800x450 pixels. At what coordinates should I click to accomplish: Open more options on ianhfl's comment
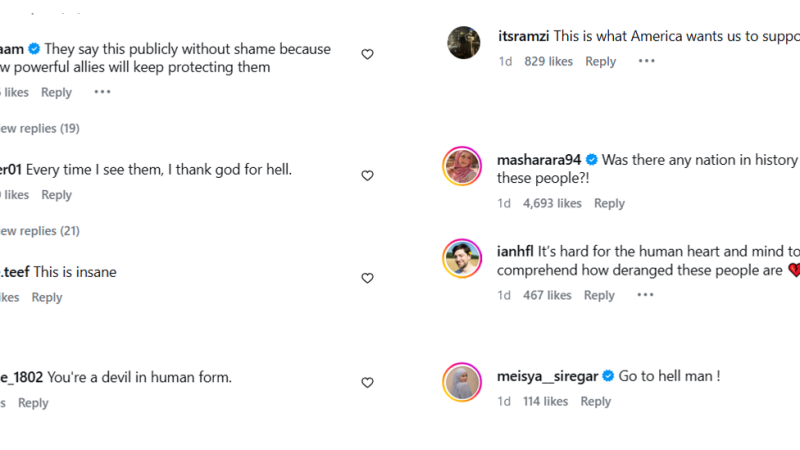(646, 295)
